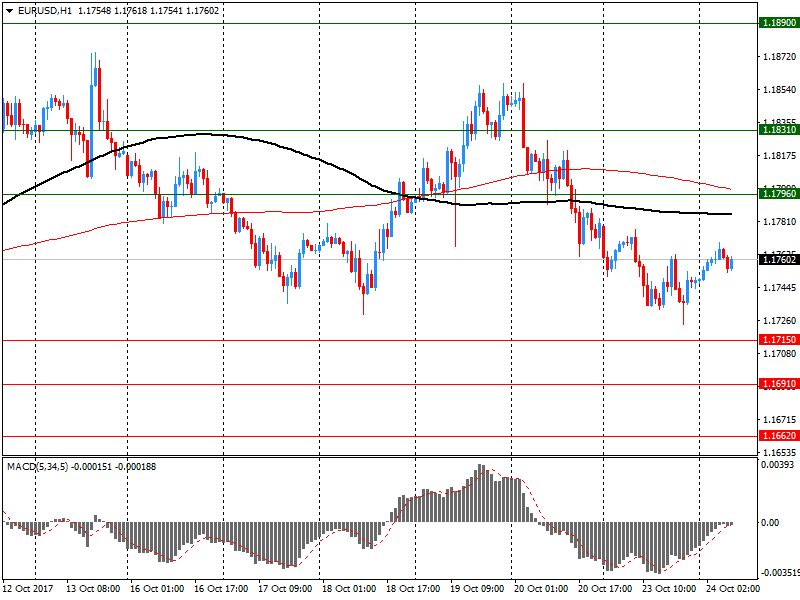The width and height of the screenshot is (800, 600).
Task: Select the 20 Oct 17:00 time axis label
Action: click(605, 589)
